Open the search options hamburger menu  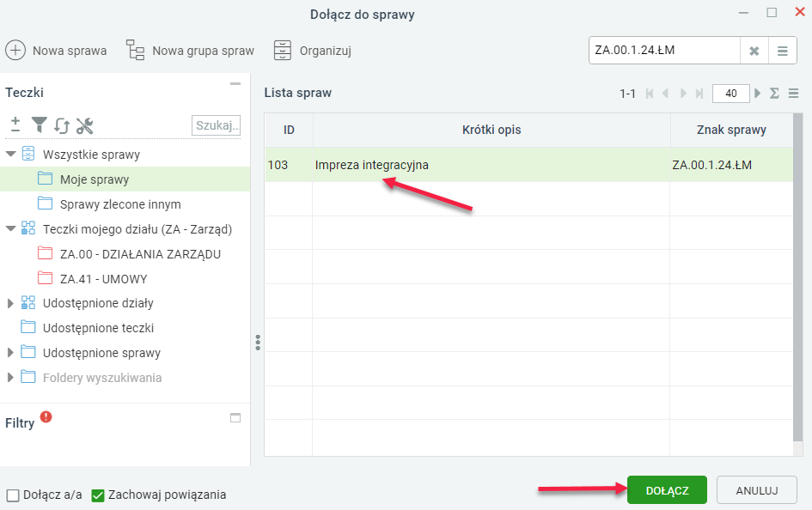click(783, 51)
